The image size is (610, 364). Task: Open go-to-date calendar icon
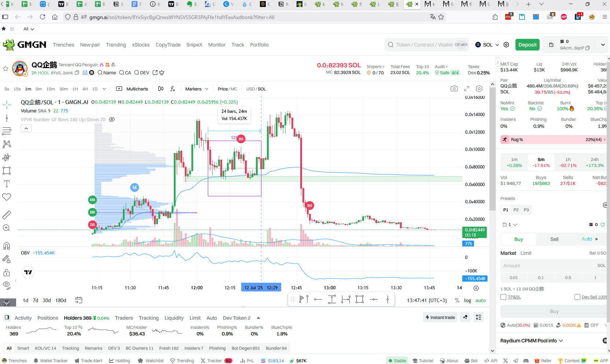point(79,300)
